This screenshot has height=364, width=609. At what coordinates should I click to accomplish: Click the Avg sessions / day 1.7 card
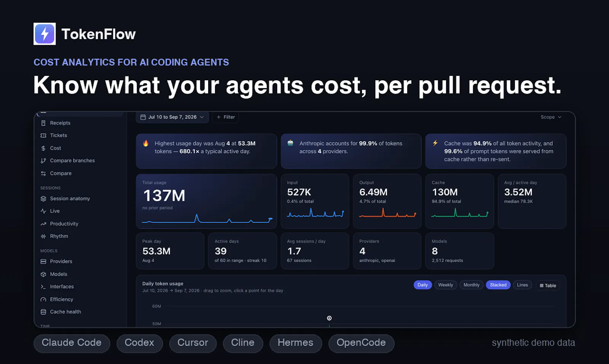tap(315, 251)
